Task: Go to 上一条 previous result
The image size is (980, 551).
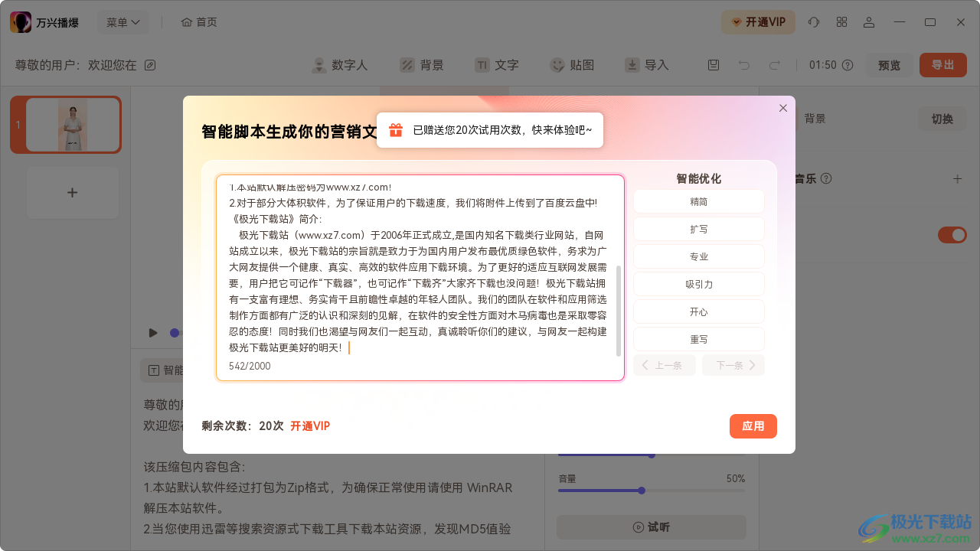Action: (664, 365)
